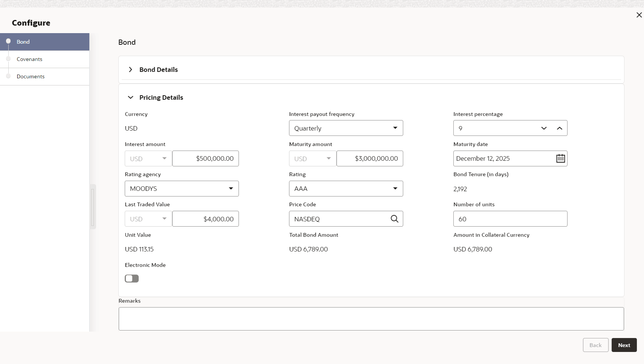Click the Next button

click(624, 345)
